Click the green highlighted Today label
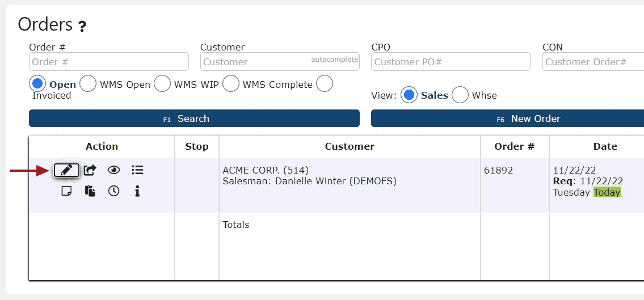 [x=607, y=192]
